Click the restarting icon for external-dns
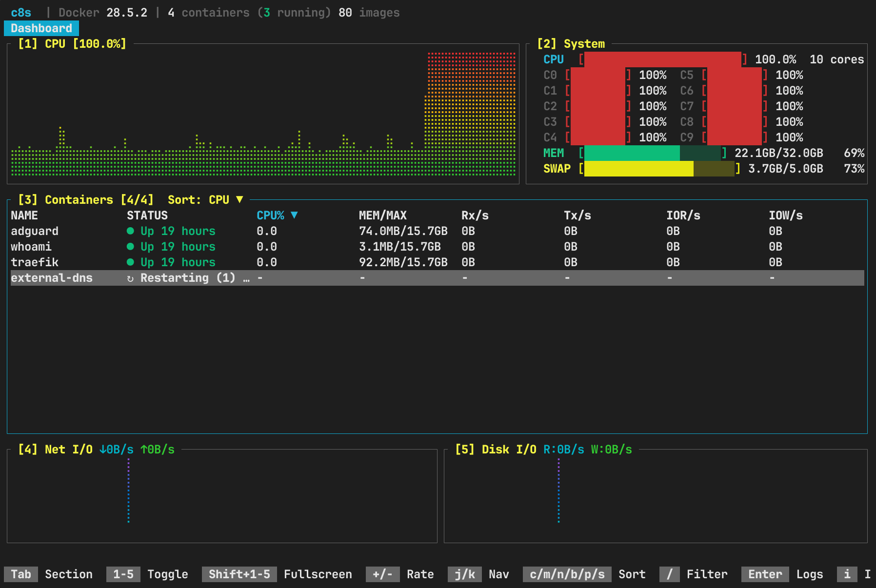The image size is (876, 588). tap(130, 278)
